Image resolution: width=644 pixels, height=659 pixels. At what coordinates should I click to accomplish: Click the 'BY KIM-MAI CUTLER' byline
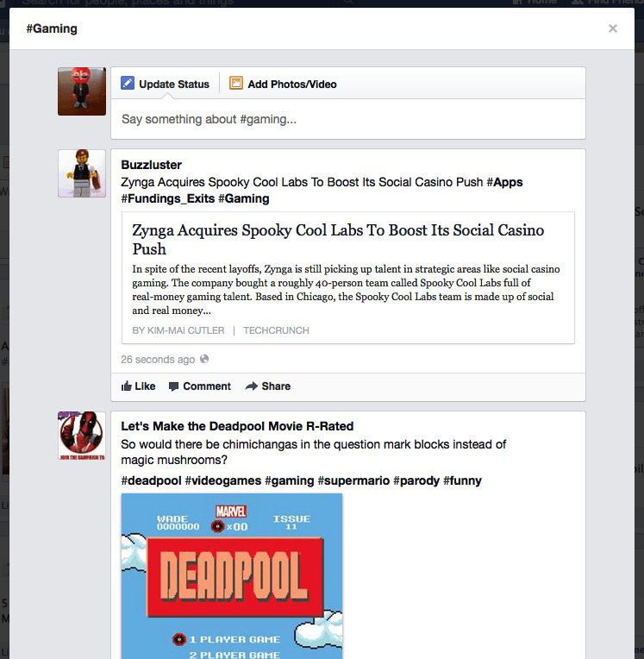tap(178, 330)
